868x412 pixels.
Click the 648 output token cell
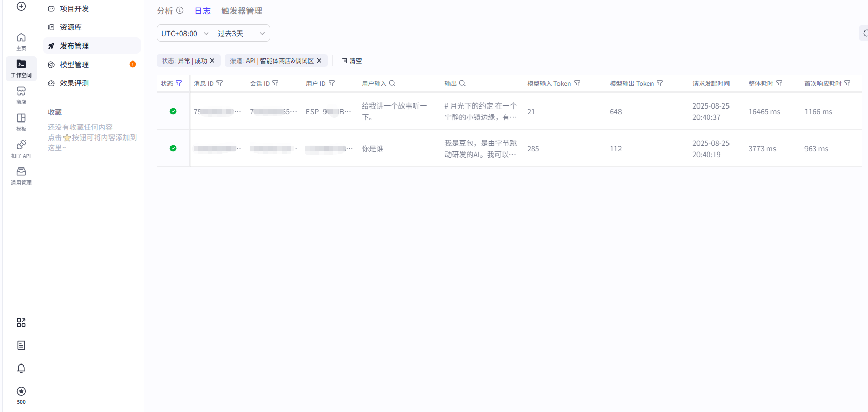616,112
